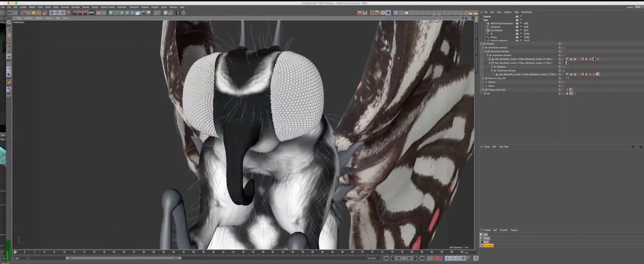This screenshot has height=264, width=644.
Task: Expand the Buts_Ani_Rig_Null object
Action: pos(483,78)
